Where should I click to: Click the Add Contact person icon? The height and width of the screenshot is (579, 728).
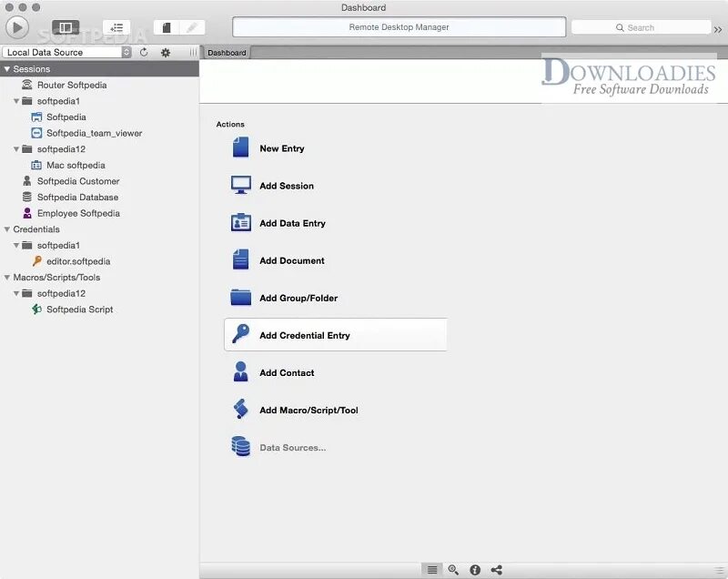[240, 371]
